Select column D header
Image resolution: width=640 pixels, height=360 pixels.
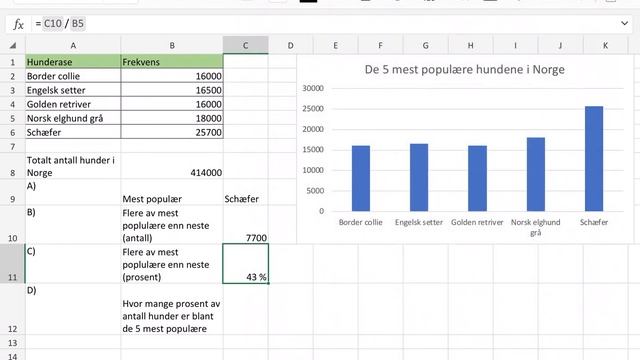pyautogui.click(x=290, y=45)
